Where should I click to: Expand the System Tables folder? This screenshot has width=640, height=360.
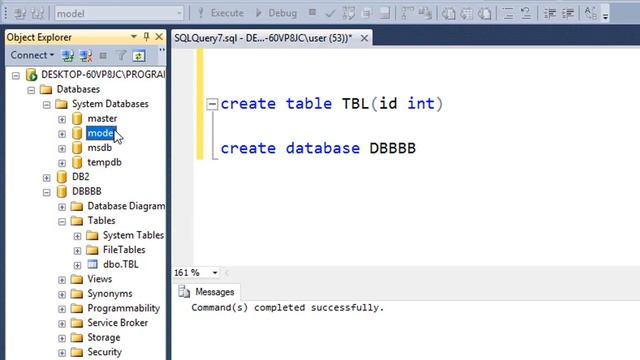pos(77,236)
